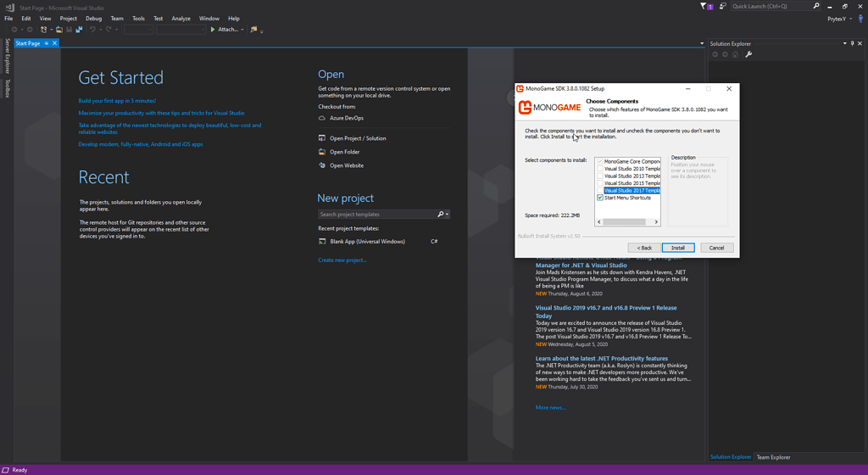The image size is (868, 475).
Task: Open the document tab list dropdown arrow
Action: 702,43
